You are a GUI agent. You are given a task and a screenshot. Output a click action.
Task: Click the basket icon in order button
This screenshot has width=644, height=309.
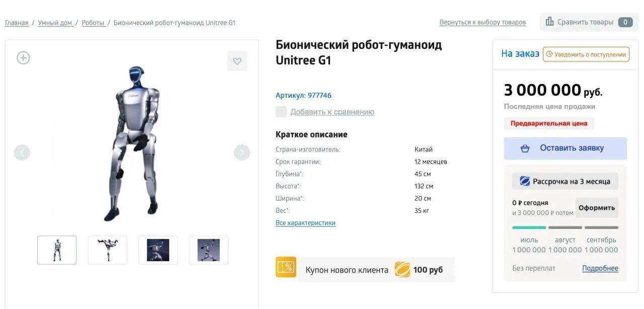pos(525,148)
